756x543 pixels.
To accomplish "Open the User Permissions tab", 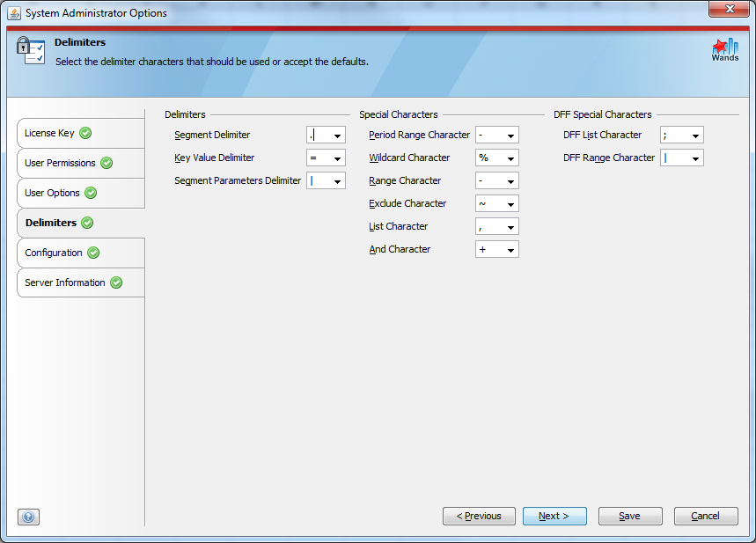I will (x=80, y=163).
